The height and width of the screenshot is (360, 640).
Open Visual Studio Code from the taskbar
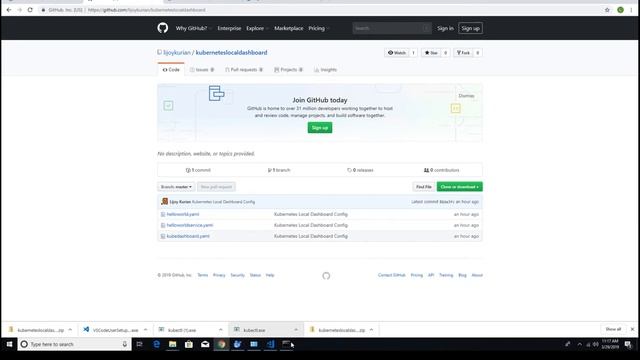coord(270,344)
